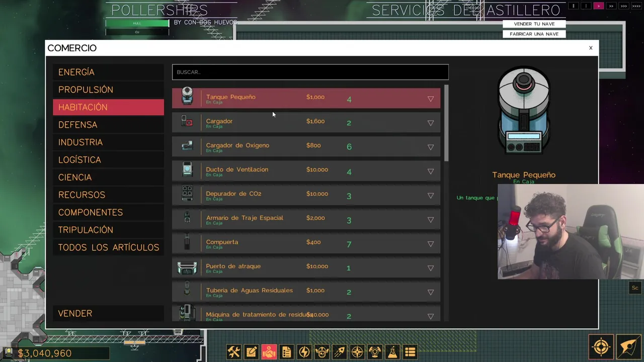Image resolution: width=644 pixels, height=362 pixels.
Task: Click the Puerto de atraque item icon
Action: [187, 267]
